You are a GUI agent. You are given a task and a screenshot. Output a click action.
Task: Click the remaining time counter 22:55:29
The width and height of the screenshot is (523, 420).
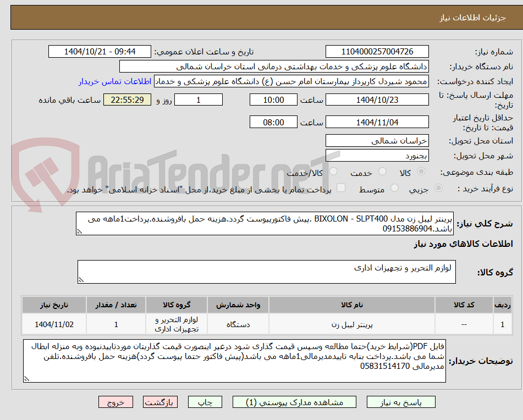pos(127,100)
